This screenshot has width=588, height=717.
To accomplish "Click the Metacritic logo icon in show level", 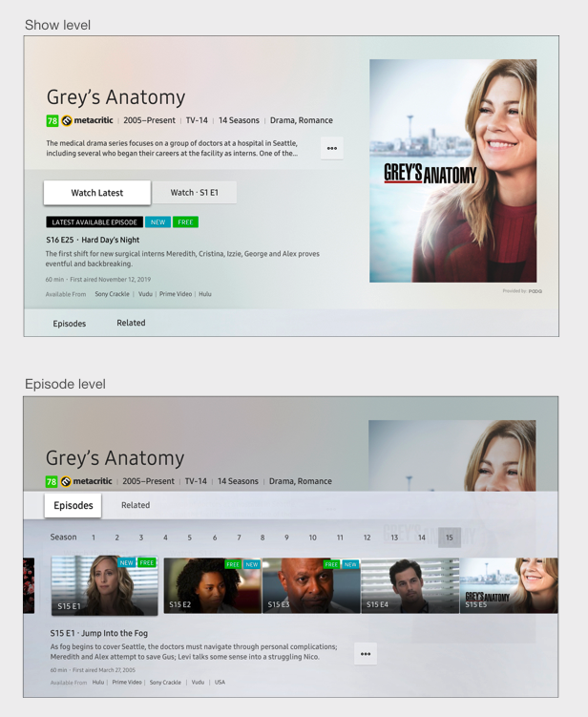I will 67,120.
